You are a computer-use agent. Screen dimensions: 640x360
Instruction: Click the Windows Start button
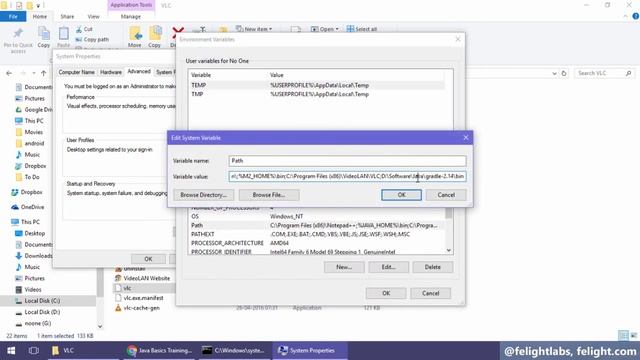[x=11, y=351]
